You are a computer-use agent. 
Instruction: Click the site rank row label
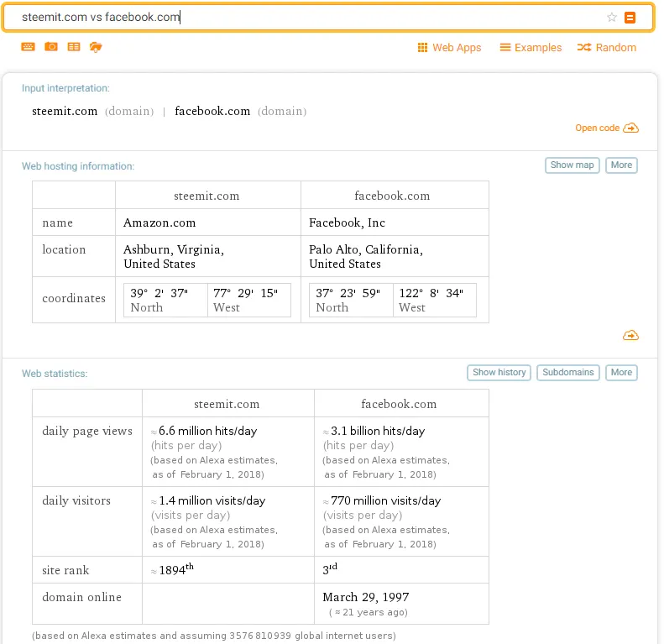coord(65,570)
